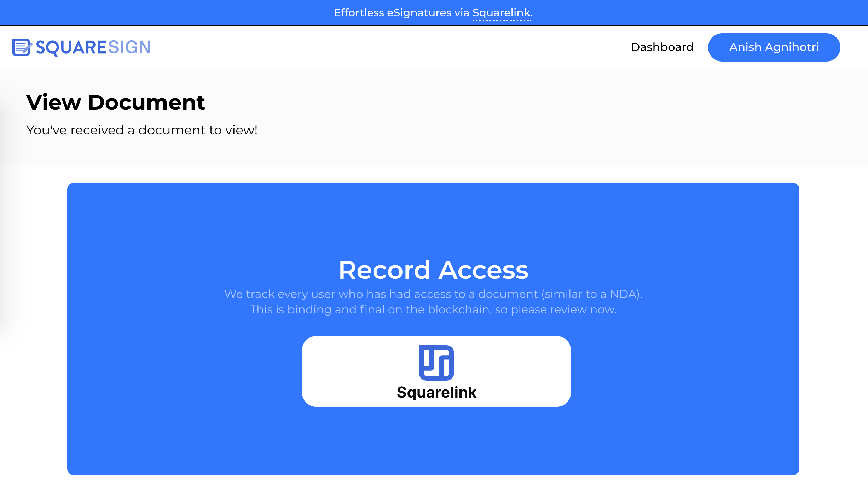Click the 'binding and final on the blockchain' line
Screen dimensions: 868x491
pos(433,310)
